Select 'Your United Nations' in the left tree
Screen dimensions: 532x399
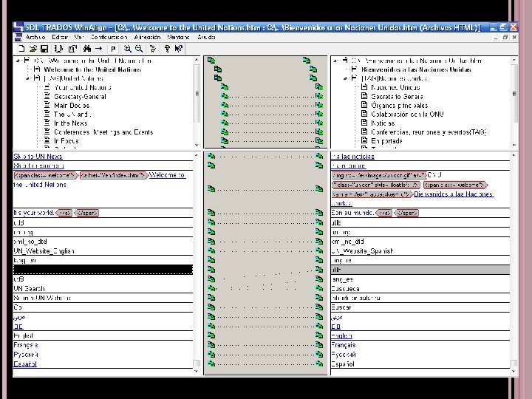point(83,87)
